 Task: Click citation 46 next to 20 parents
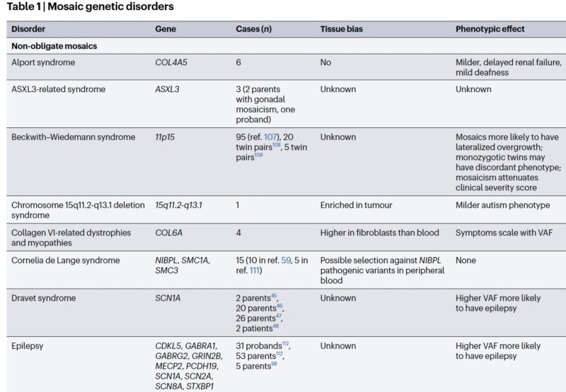(279, 306)
